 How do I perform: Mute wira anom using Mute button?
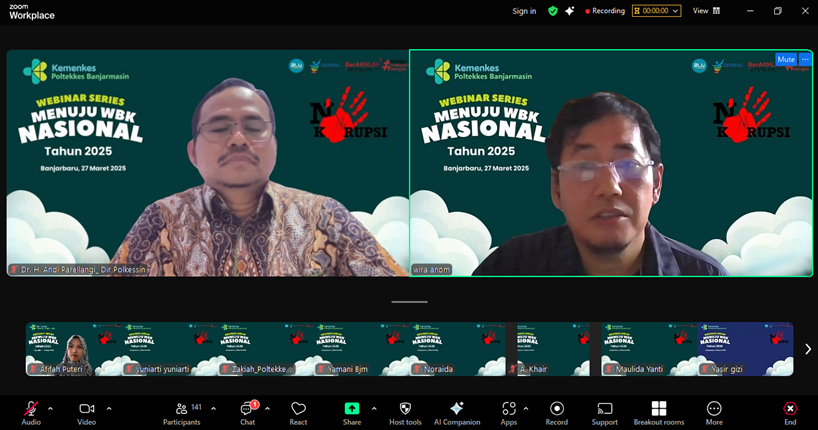[786, 59]
